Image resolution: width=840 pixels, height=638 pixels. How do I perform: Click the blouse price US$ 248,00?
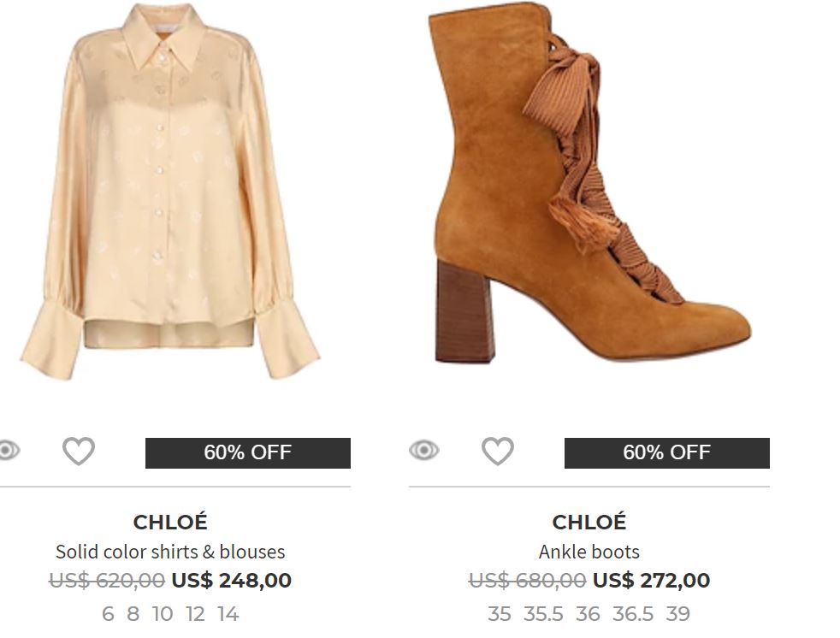point(231,581)
